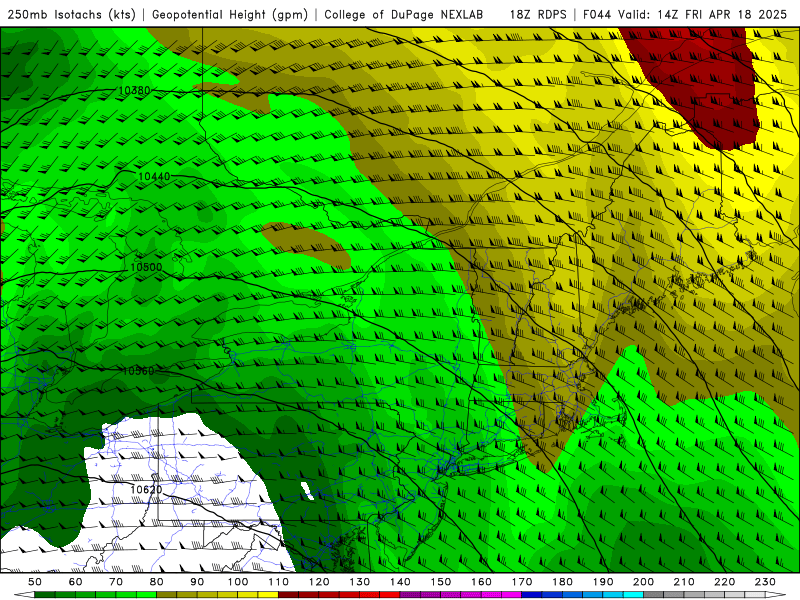Click the cyan swatch left of 200
Screen dimensions: 800x600
pos(633,595)
